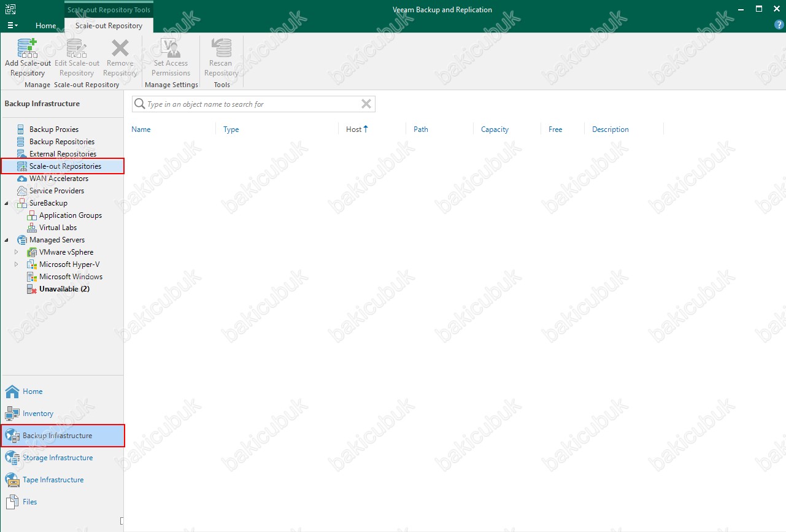This screenshot has height=532, width=786.
Task: Click the Unavailable servers icon
Action: pyautogui.click(x=32, y=289)
